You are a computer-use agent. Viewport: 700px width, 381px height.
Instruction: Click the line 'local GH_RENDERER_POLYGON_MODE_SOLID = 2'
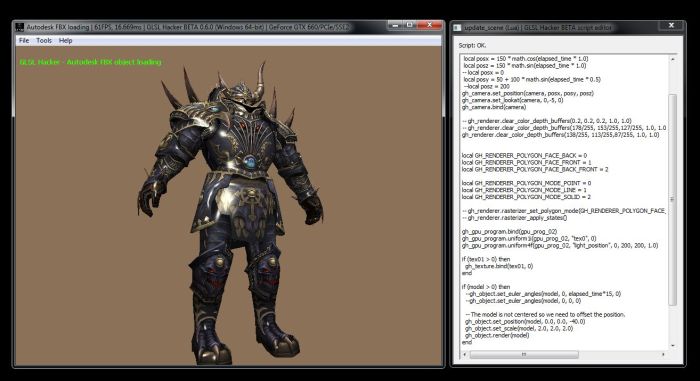point(526,197)
